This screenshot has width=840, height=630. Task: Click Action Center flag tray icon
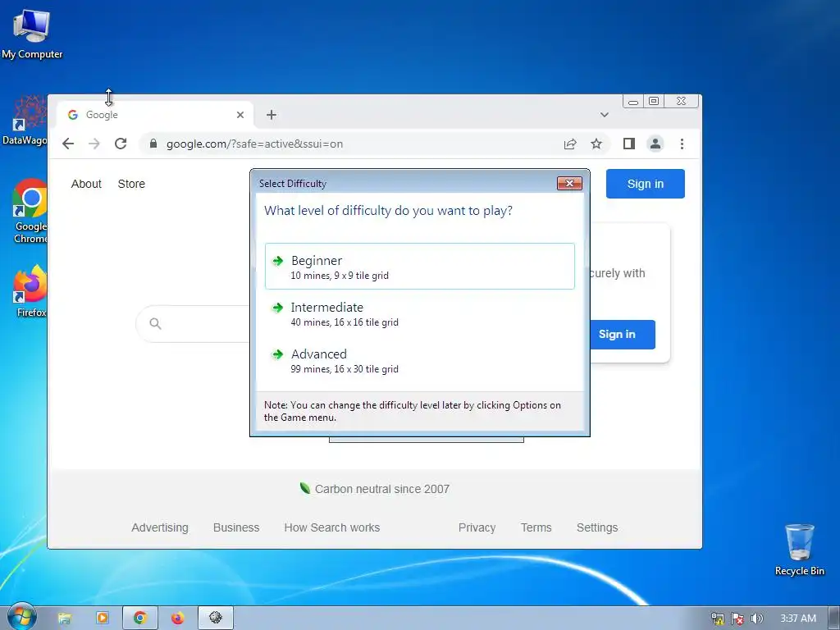point(737,619)
